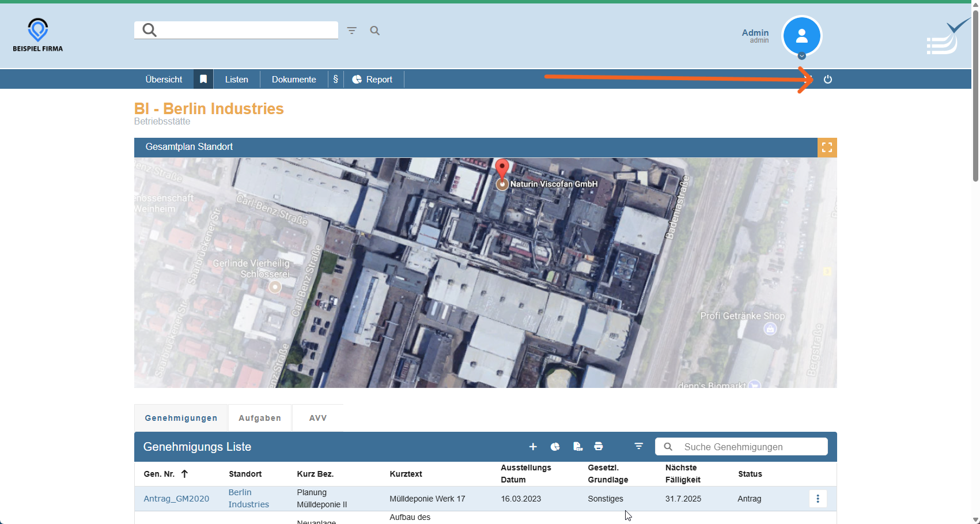Screen dimensions: 980x524
Task: Click the power logout icon
Action: point(827,80)
